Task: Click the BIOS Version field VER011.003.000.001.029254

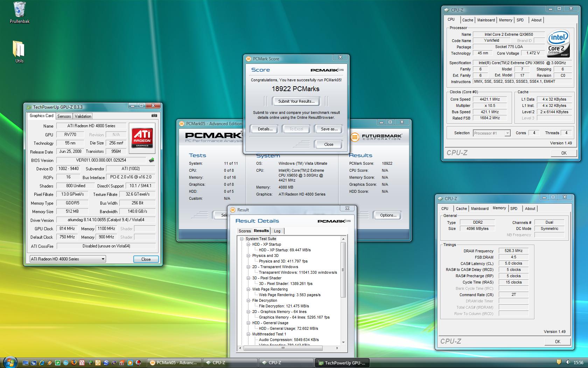Action: (101, 160)
